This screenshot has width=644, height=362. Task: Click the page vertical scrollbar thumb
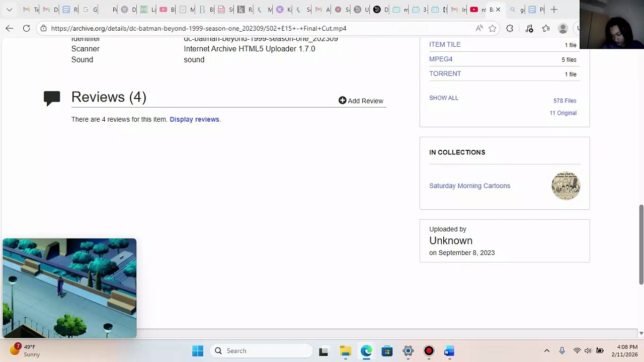pyautogui.click(x=641, y=244)
